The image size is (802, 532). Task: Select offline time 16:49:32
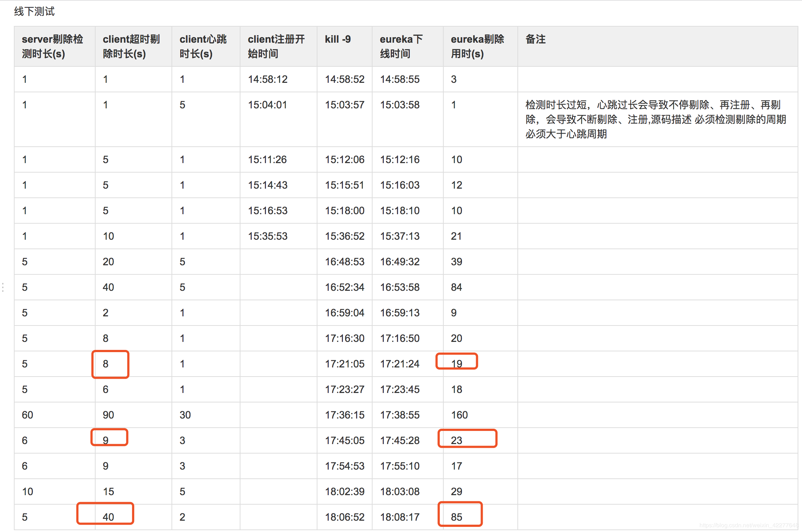[400, 262]
